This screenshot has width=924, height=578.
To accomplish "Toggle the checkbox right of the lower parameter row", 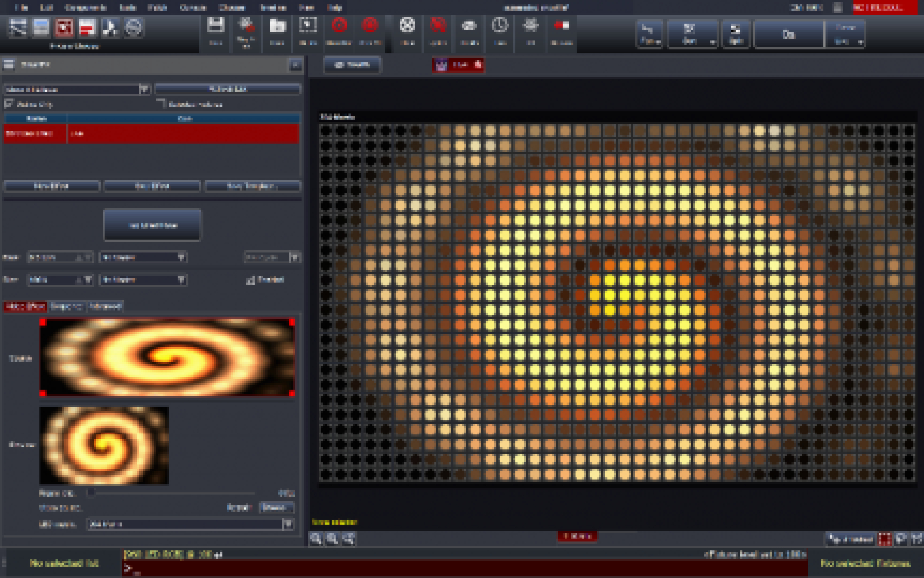I will click(x=250, y=280).
